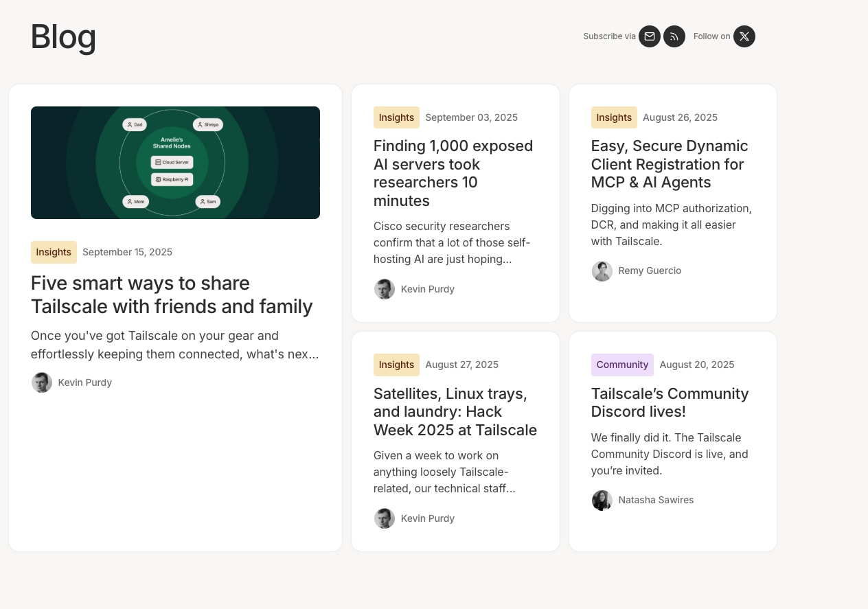Click author name Natasha Sawires
This screenshot has width=868, height=609.
(x=656, y=500)
